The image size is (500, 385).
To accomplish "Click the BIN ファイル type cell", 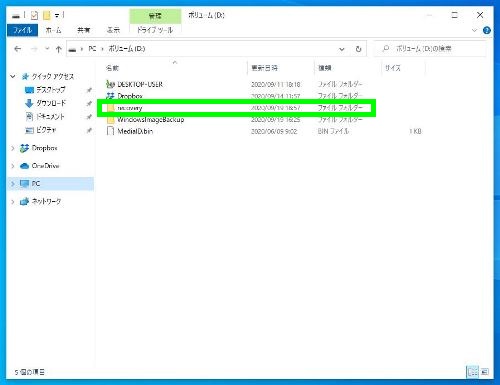I will pos(333,131).
